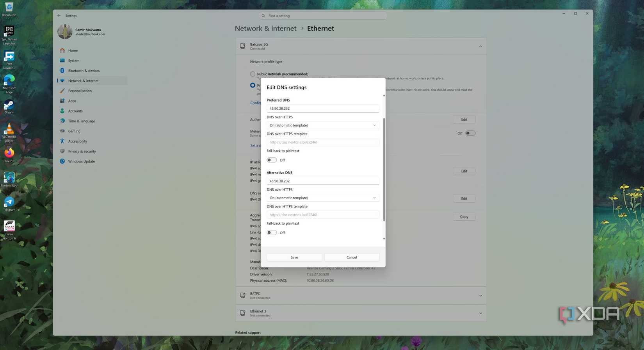644x350 pixels.
Task: Click the search magnifier icon in Settings
Action: coord(263,16)
